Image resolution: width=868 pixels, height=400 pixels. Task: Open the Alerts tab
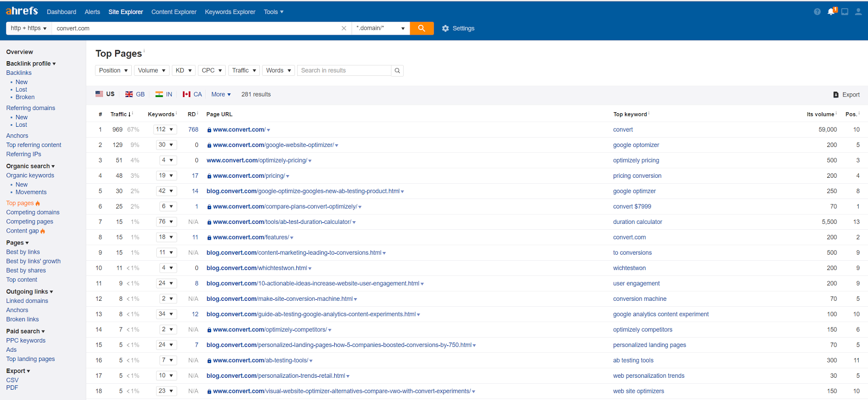92,12
